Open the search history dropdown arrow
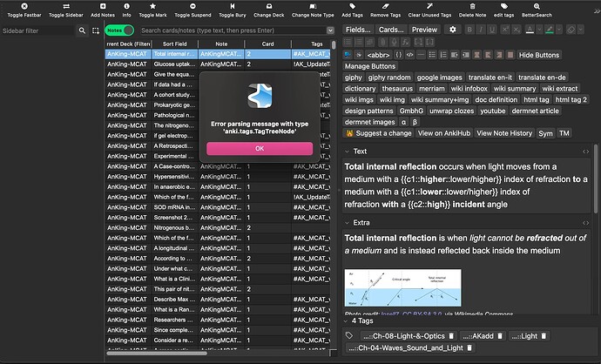The height and width of the screenshot is (364, 601). 331,30
